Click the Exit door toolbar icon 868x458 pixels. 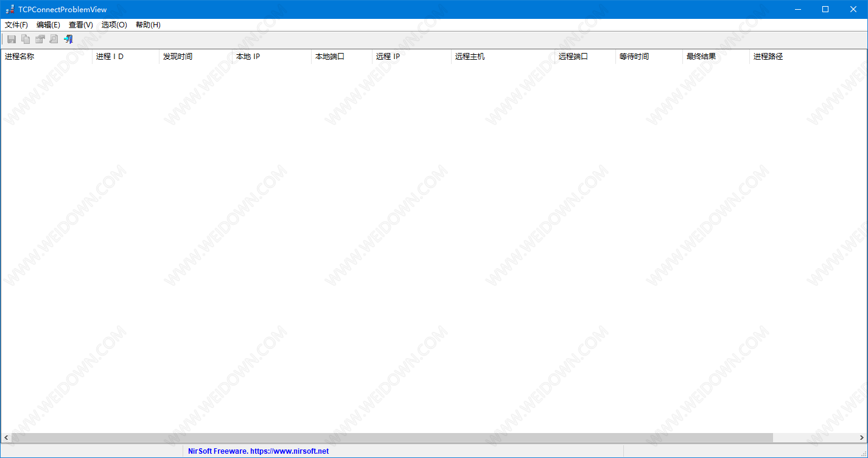[x=68, y=39]
